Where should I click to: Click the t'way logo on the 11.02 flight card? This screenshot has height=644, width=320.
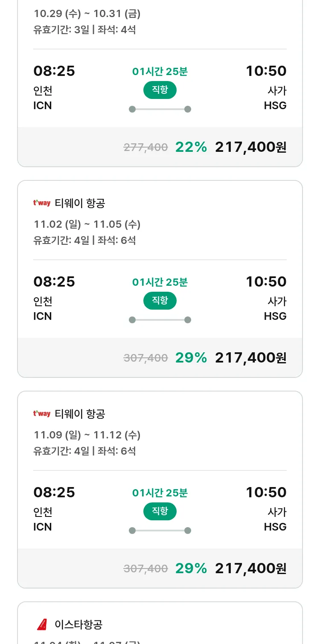tap(42, 203)
